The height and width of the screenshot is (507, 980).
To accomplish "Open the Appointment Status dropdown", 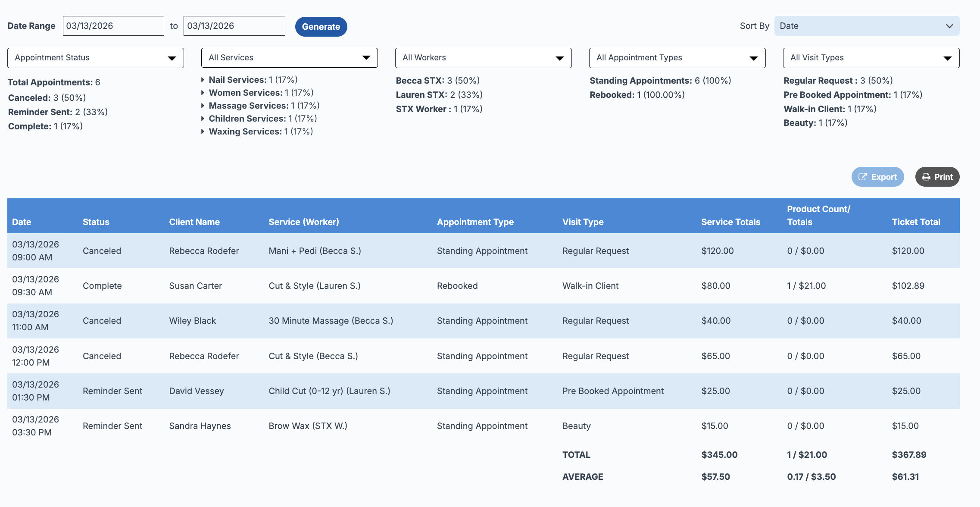I will click(x=96, y=58).
